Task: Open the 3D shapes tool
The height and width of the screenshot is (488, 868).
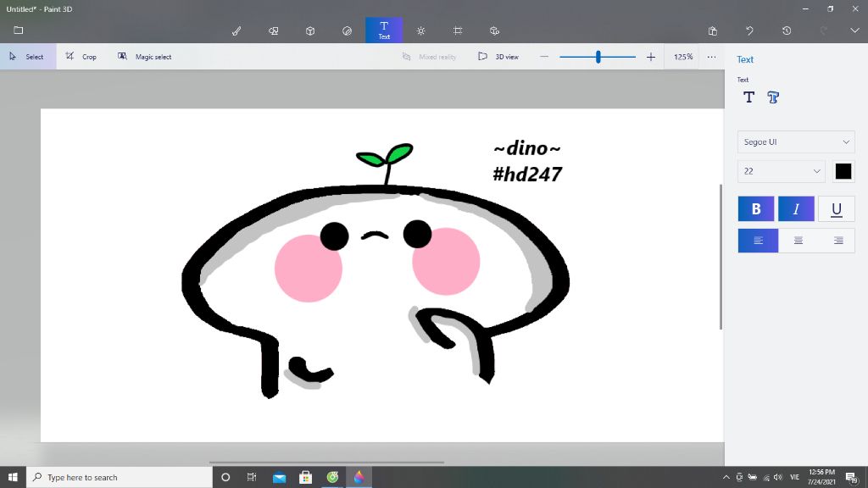Action: (x=310, y=30)
